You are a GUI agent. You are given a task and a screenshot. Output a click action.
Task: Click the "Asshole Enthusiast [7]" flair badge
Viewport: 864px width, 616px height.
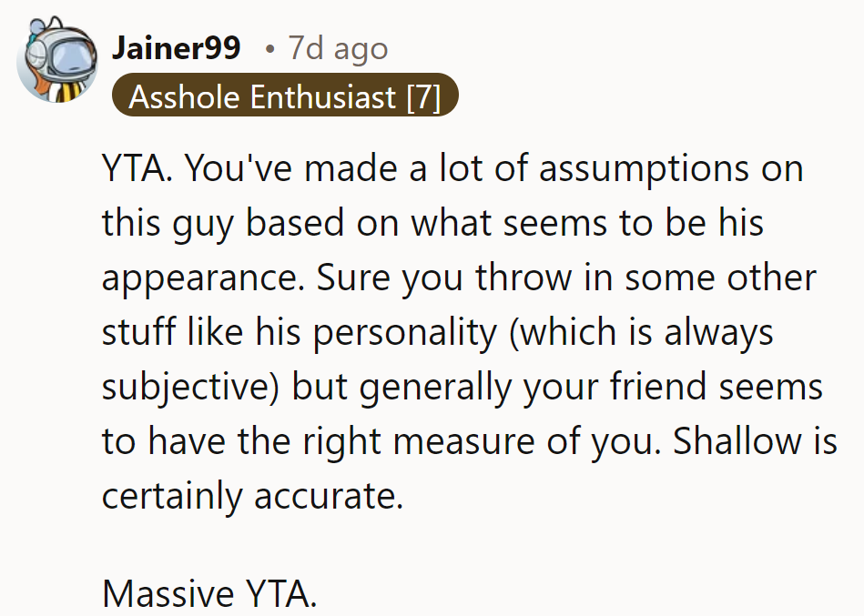tap(284, 96)
